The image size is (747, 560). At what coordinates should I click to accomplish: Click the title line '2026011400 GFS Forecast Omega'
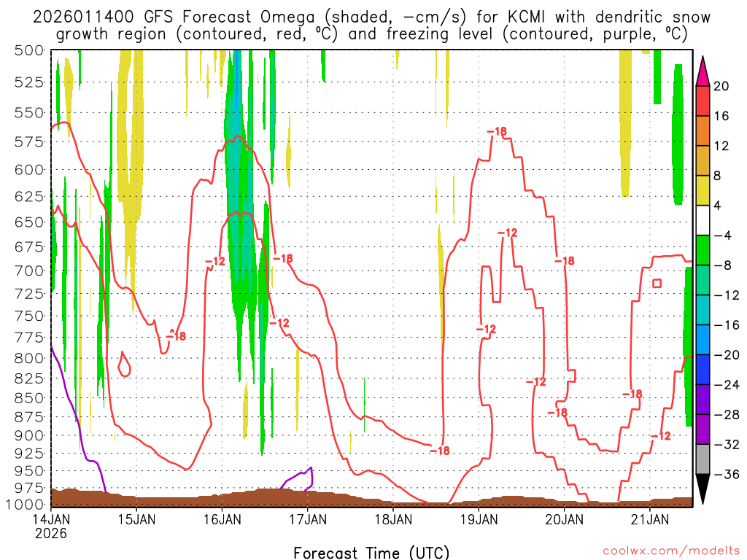coord(371,17)
